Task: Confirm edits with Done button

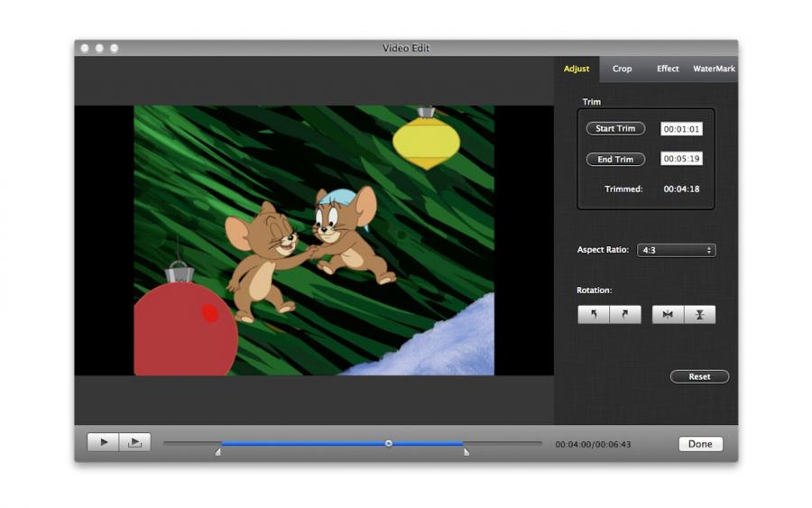Action: pyautogui.click(x=700, y=444)
